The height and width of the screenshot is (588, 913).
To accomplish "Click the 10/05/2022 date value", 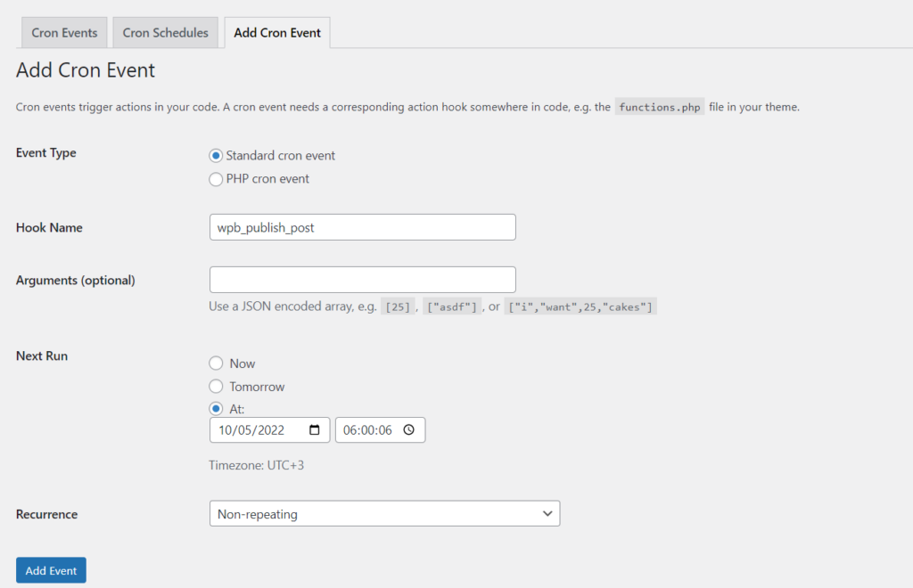I will (251, 429).
